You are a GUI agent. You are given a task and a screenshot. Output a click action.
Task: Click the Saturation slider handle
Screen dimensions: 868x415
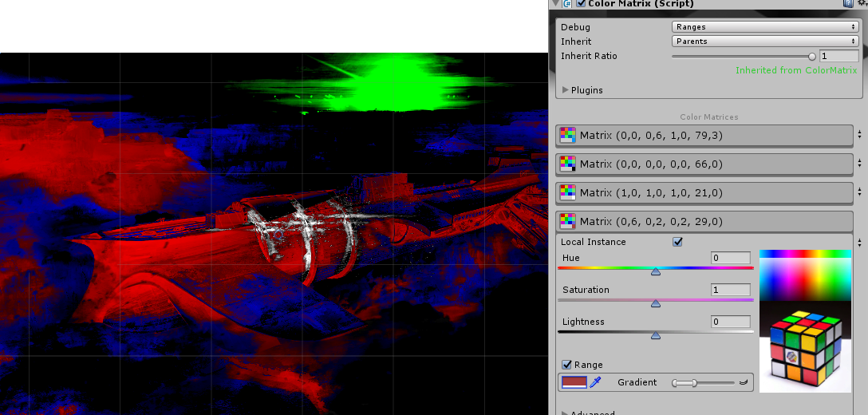656,303
